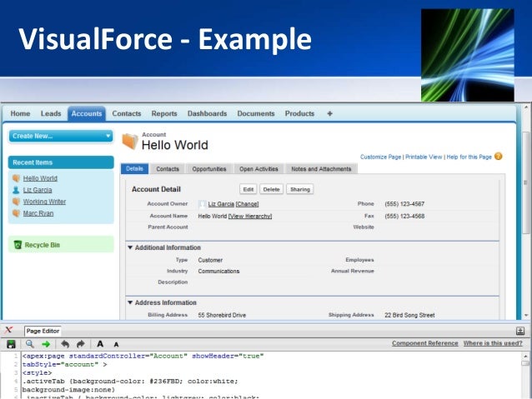Open the Contacts navigation tab
This screenshot has width=532, height=399.
point(127,113)
